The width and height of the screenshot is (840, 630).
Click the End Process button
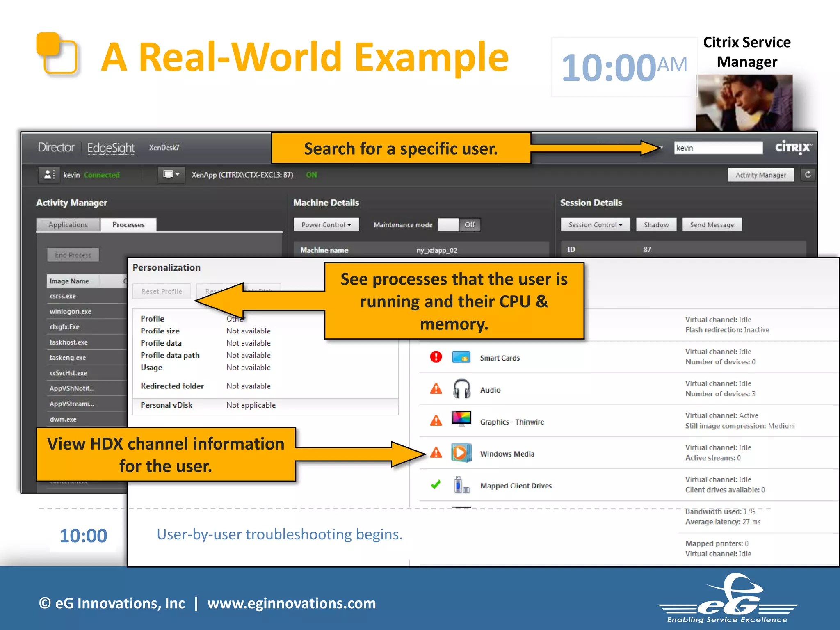pyautogui.click(x=73, y=255)
